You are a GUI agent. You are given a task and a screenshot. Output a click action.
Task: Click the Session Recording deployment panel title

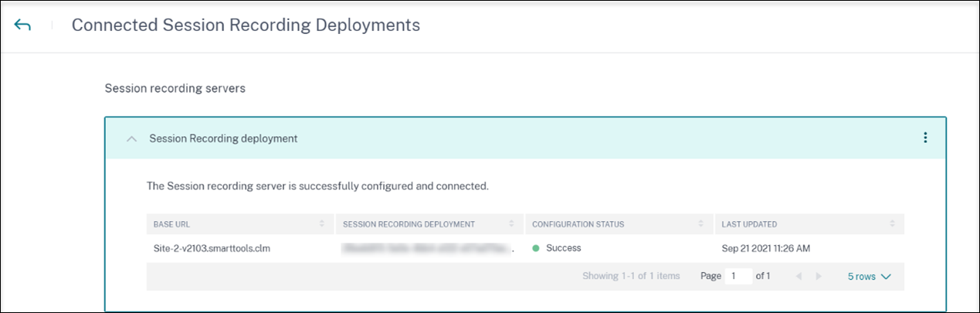pos(223,138)
